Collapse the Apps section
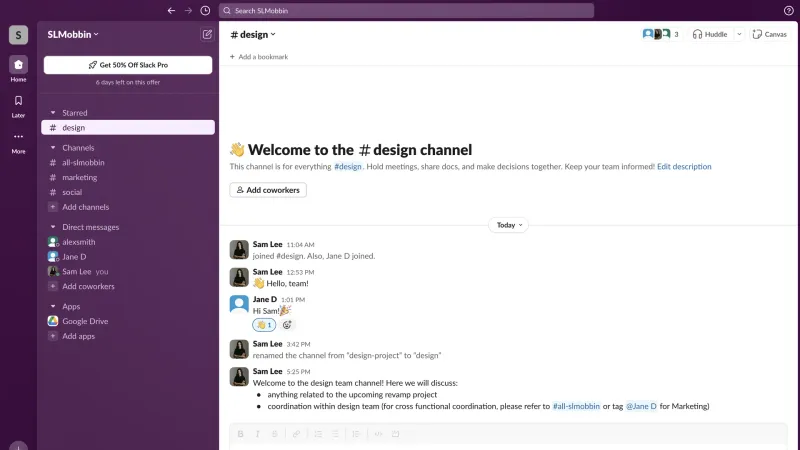Viewport: 800px width, 450px height. click(53, 306)
